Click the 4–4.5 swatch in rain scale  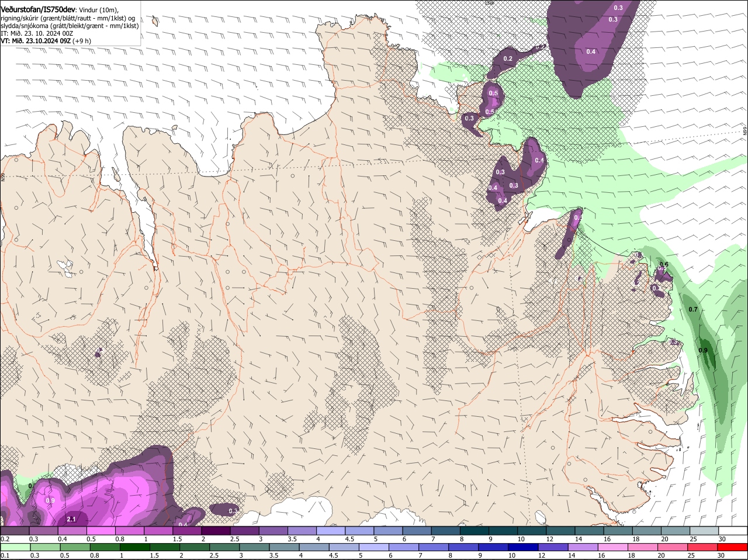313,547
